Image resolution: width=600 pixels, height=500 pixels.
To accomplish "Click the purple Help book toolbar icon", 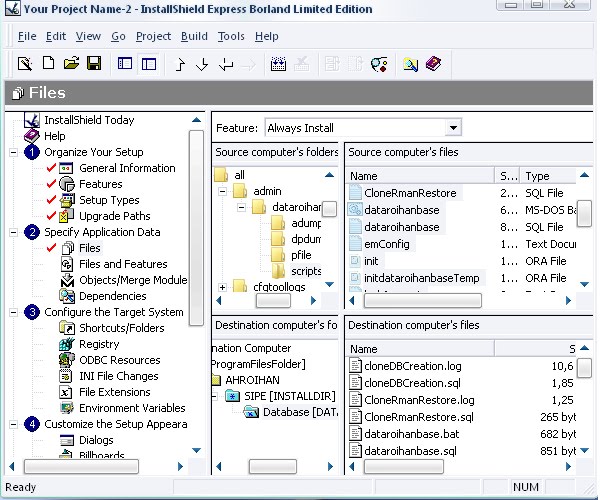I will click(434, 64).
